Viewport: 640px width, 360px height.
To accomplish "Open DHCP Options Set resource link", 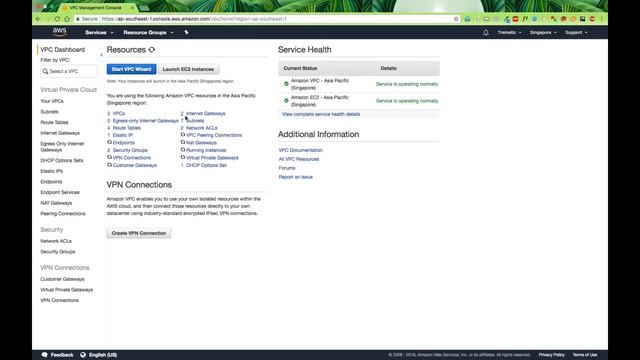I will click(206, 165).
